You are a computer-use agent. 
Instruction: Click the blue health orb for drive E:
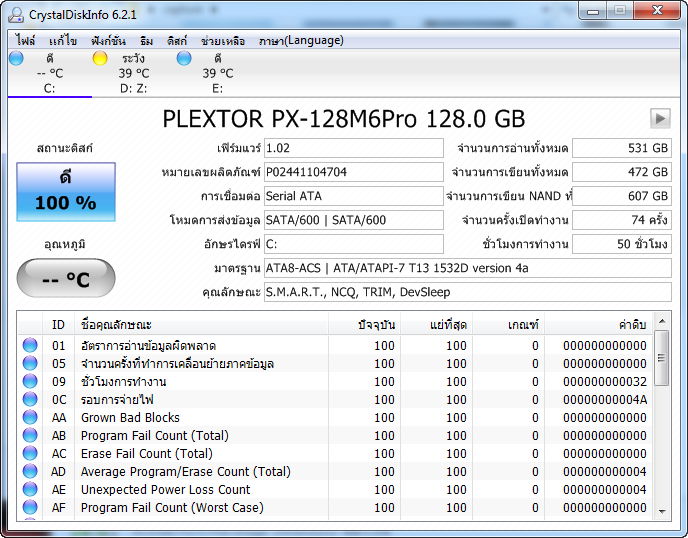click(184, 58)
